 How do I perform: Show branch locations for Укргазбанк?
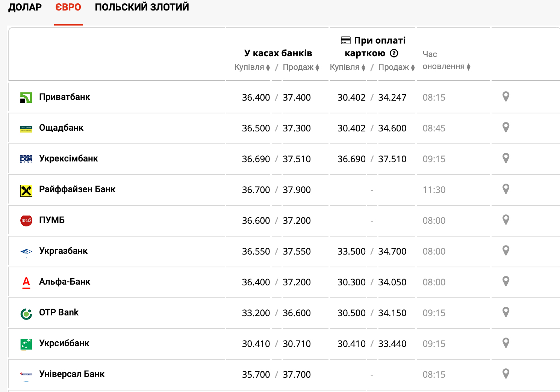coord(506,251)
